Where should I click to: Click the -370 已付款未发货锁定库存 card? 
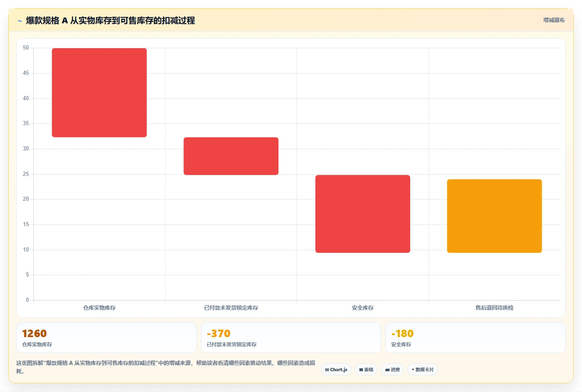point(291,338)
